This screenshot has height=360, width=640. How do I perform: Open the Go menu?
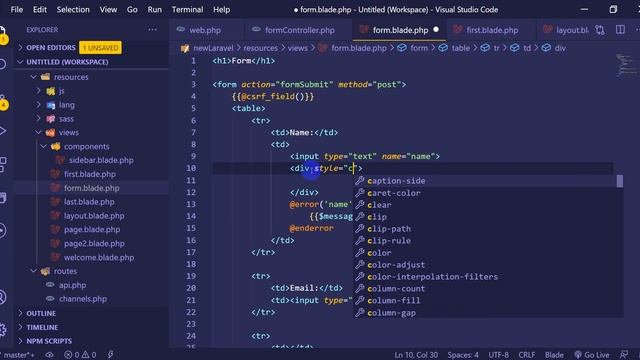pos(132,9)
